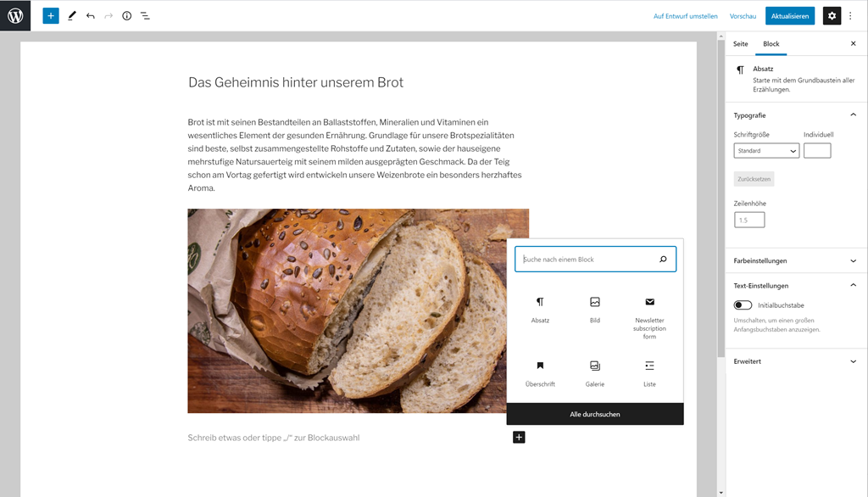
Task: Expand the Farbeinstellungen panel
Action: click(795, 260)
